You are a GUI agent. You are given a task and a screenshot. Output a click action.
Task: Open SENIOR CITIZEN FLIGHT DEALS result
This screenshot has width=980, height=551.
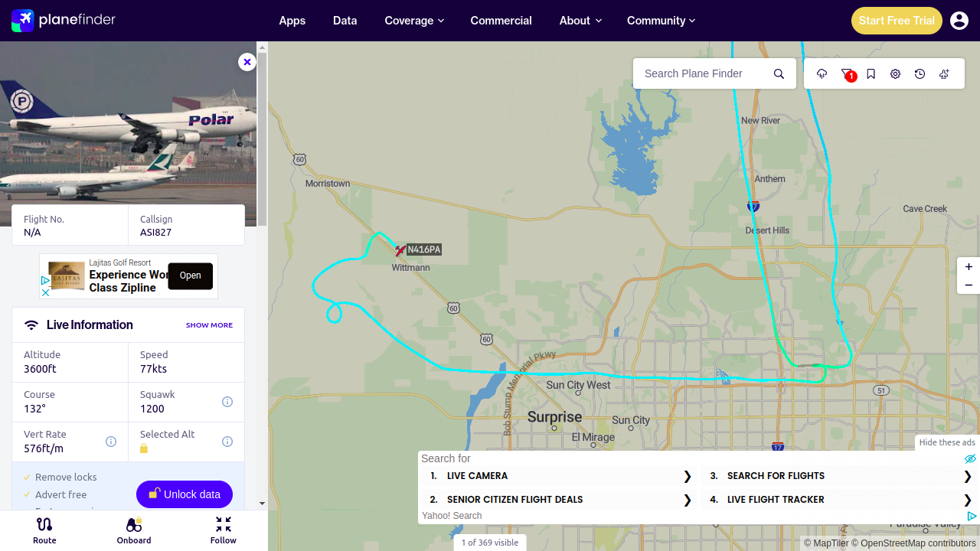[560, 500]
